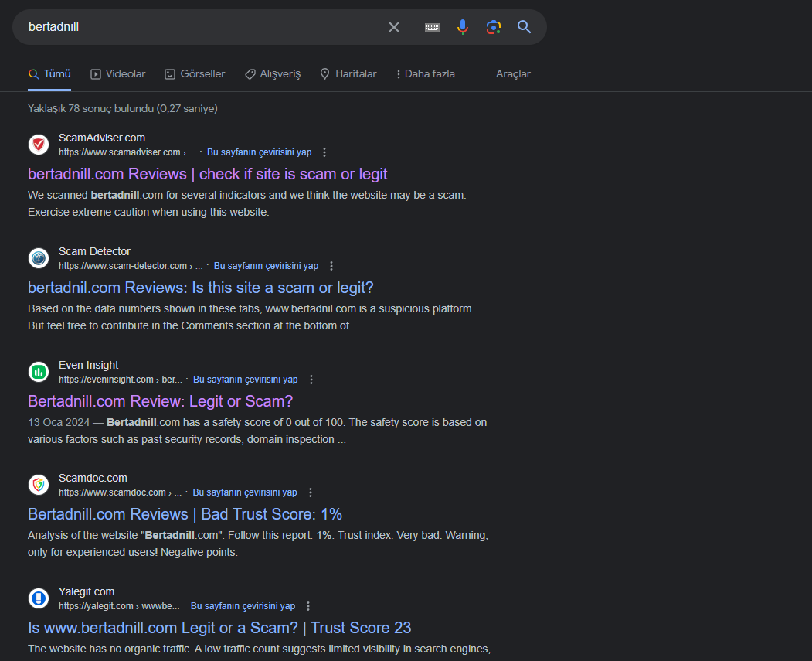Image resolution: width=812 pixels, height=661 pixels.
Task: Clear the search box with the X icon
Action: [393, 27]
